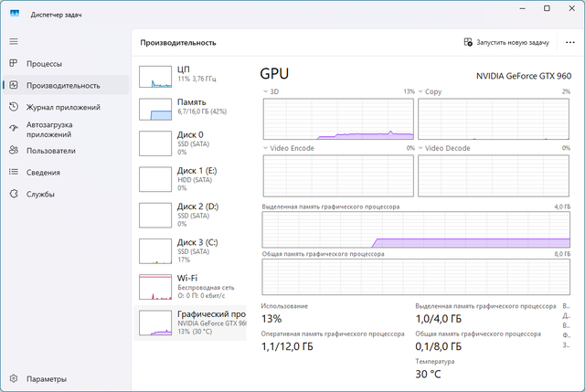Image resolution: width=585 pixels, height=392 pixels.
Task: Open Параметры settings page
Action: click(66, 379)
